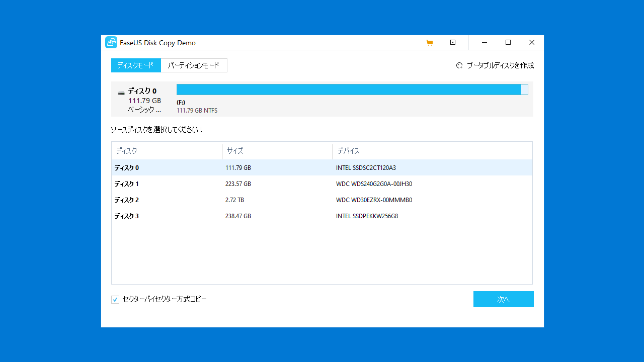Click the ディスク column header
The width and height of the screenshot is (644, 362).
pyautogui.click(x=167, y=151)
